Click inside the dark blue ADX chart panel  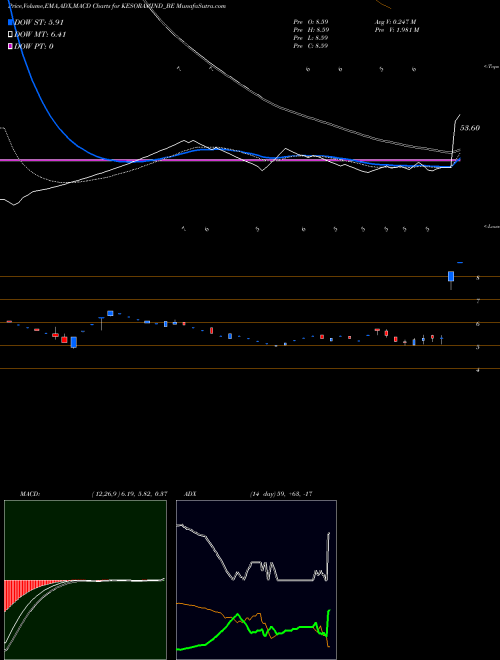click(x=256, y=580)
